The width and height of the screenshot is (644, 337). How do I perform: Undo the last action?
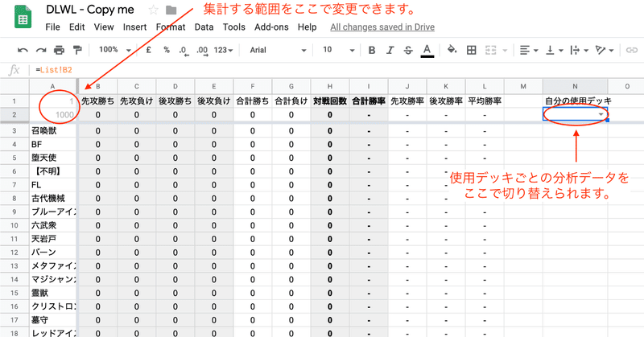23,50
